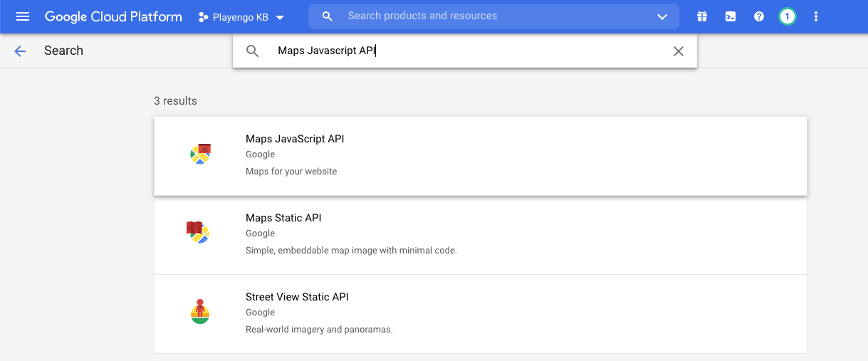Click the magnifier icon in library search box

252,51
